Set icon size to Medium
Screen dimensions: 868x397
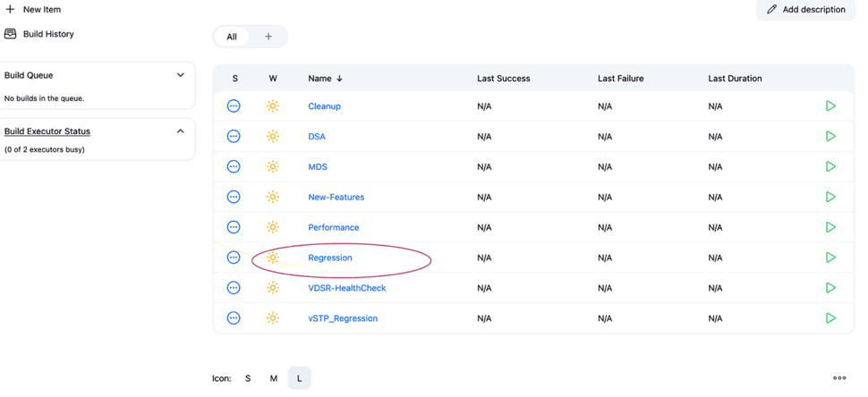click(274, 378)
